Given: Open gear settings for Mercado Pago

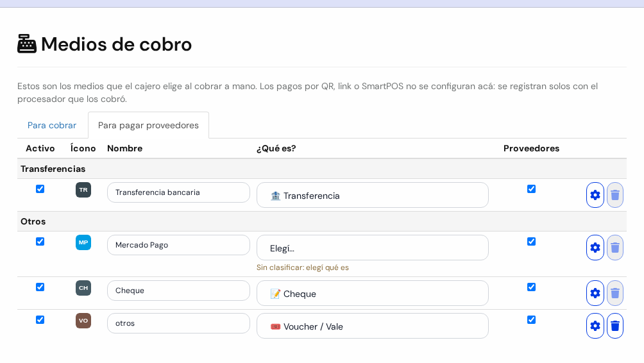Looking at the screenshot, I should click(x=595, y=248).
